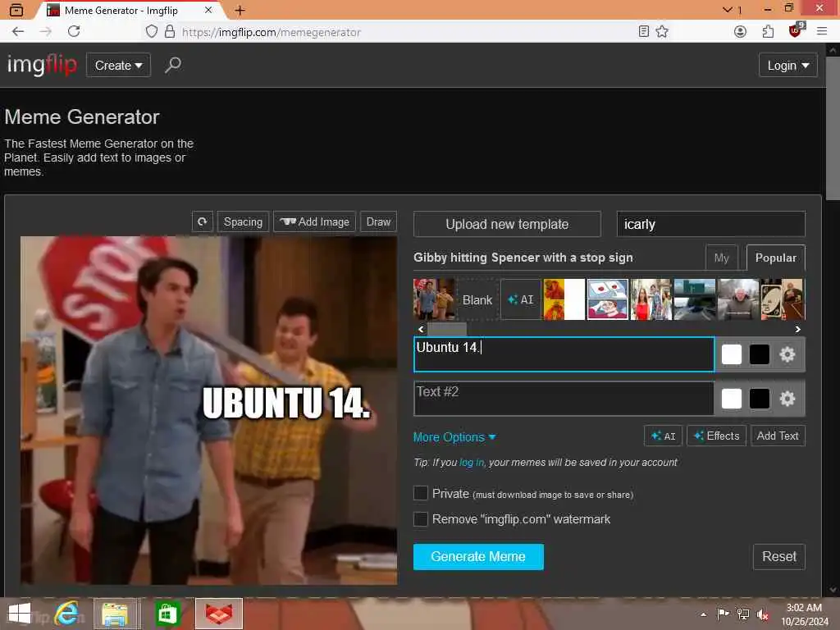840x630 pixels.
Task: Click the muted volume tray icon
Action: point(762,614)
